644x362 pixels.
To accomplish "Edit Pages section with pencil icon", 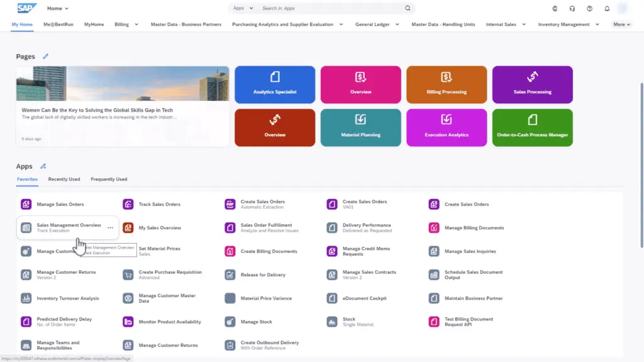I will 45,57.
